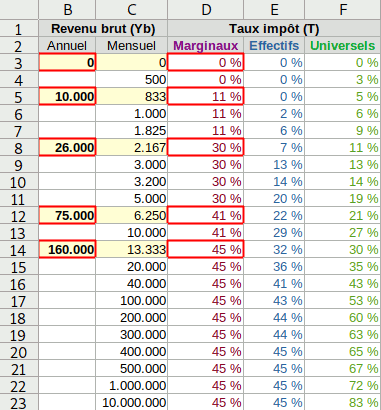
Task: Click the 'Revenu brut (Yb)' header cell
Action: click(103, 29)
